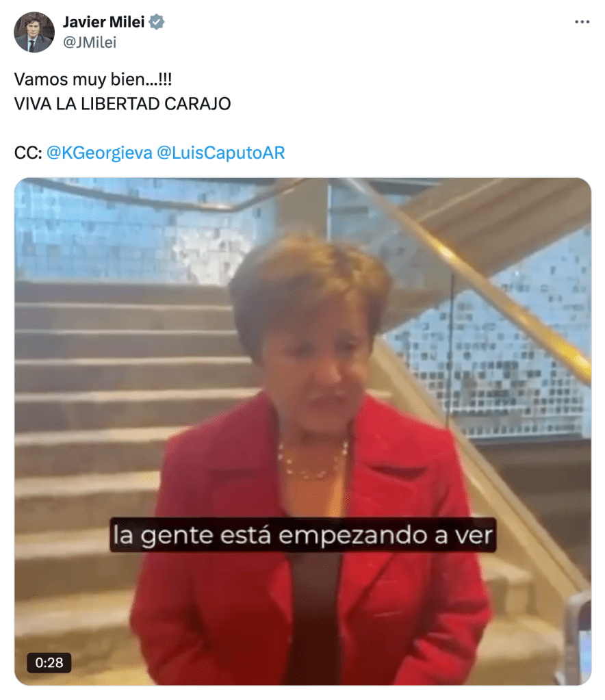Click the pearl necklace in the video frame
Viewport: 605px width, 700px height.
coord(313,460)
